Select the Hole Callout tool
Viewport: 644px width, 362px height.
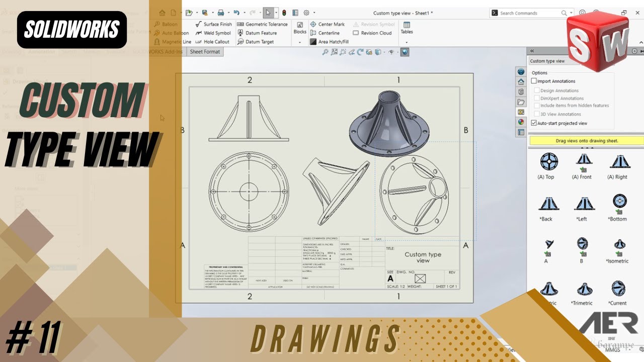coord(212,42)
